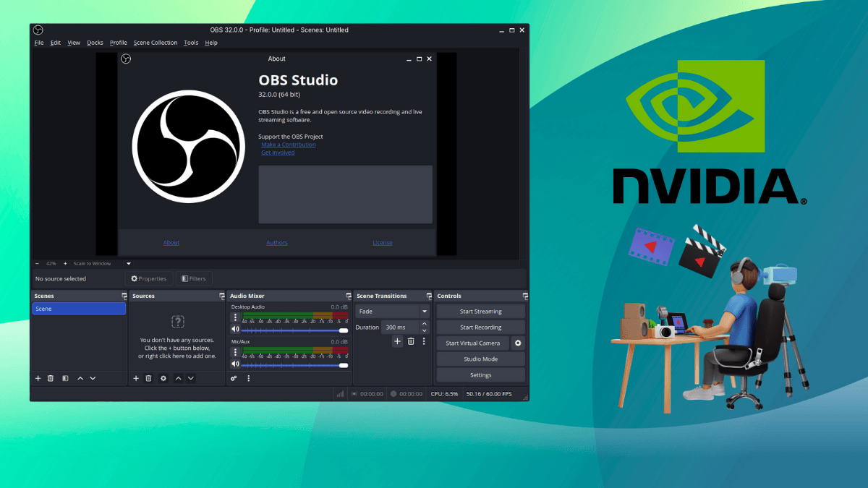Viewport: 868px width, 488px height.
Task: Open the Scene Collection menu
Action: click(155, 42)
